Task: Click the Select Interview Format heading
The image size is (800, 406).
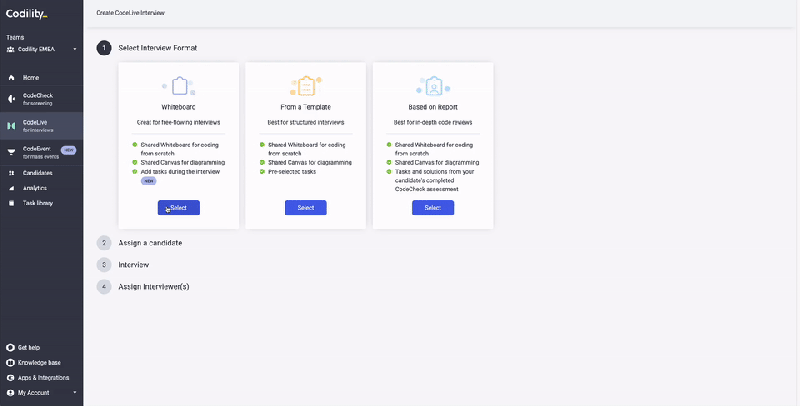Action: tap(158, 48)
